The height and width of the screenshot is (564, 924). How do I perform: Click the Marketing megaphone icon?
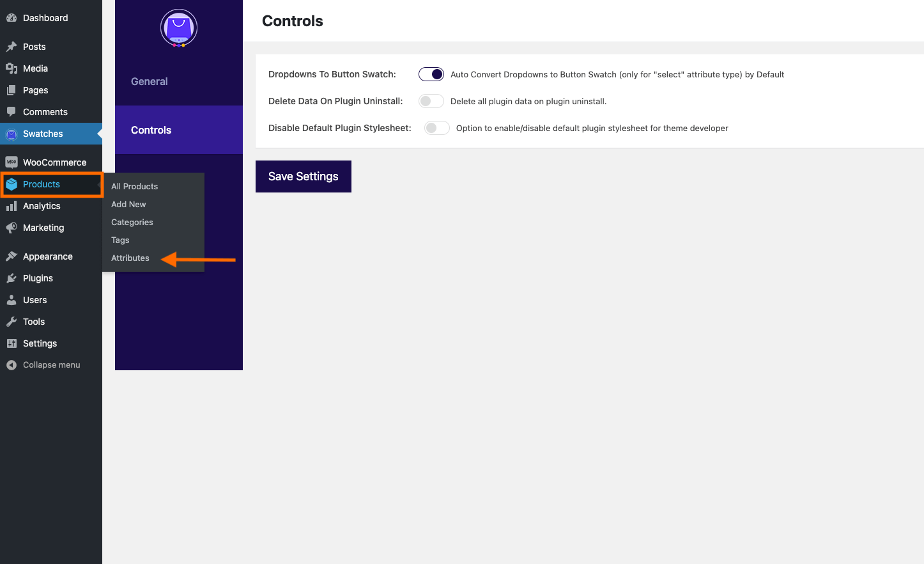pyautogui.click(x=12, y=228)
